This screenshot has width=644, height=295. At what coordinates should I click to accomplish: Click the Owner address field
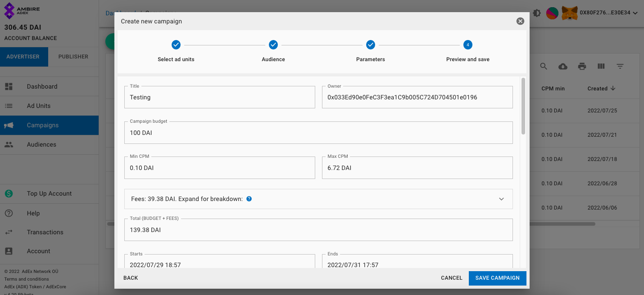[417, 97]
